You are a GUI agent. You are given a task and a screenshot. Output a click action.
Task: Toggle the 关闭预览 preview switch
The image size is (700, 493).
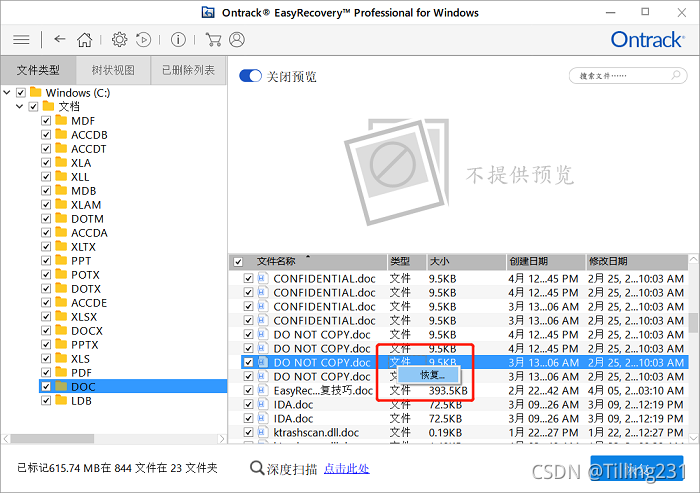pos(250,76)
